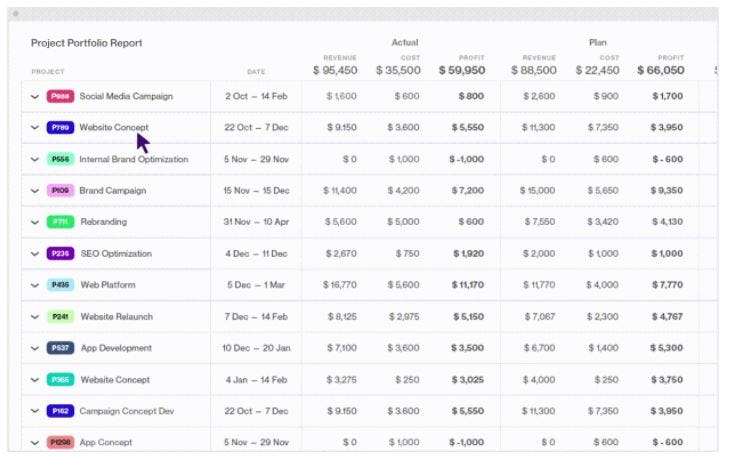Click the dark P537 App Development badge
731x467 pixels.
60,348
